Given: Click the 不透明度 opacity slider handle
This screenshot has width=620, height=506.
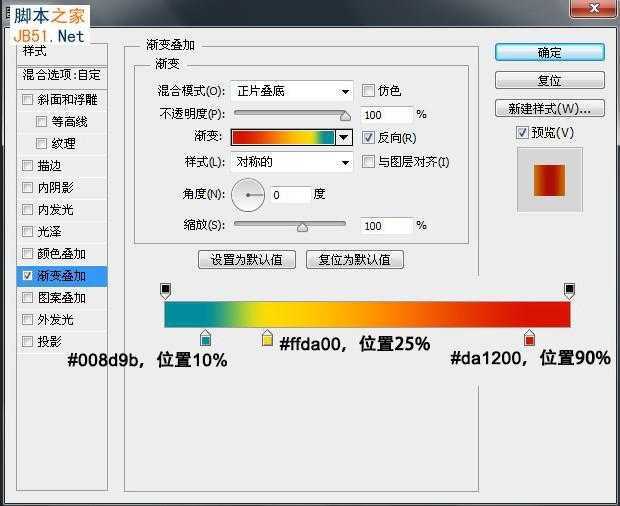Looking at the screenshot, I should pos(345,116).
